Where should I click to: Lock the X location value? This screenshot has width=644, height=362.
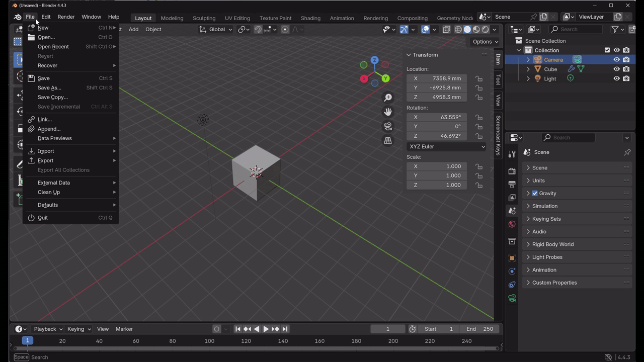(x=479, y=78)
